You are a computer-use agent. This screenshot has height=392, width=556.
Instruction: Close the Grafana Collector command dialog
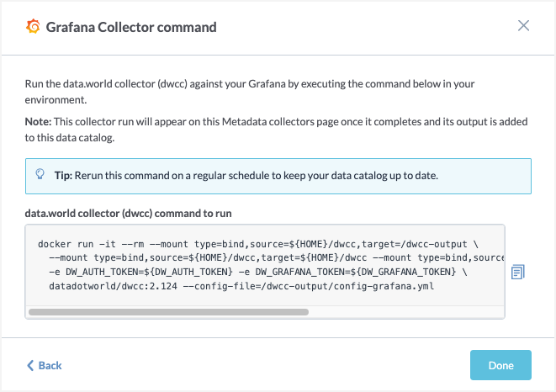pyautogui.click(x=523, y=25)
